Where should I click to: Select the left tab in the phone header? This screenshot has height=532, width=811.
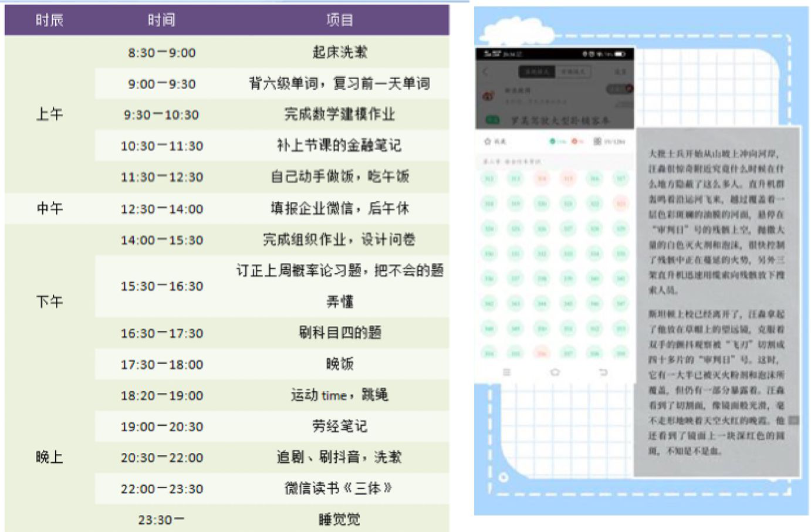[x=537, y=72]
